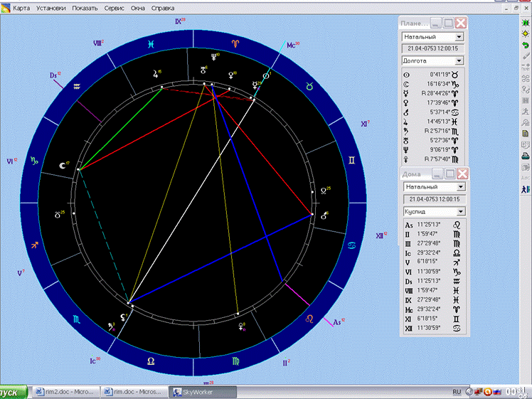Click the date field in the Planets panel
The width and height of the screenshot is (532, 399).
coord(432,48)
